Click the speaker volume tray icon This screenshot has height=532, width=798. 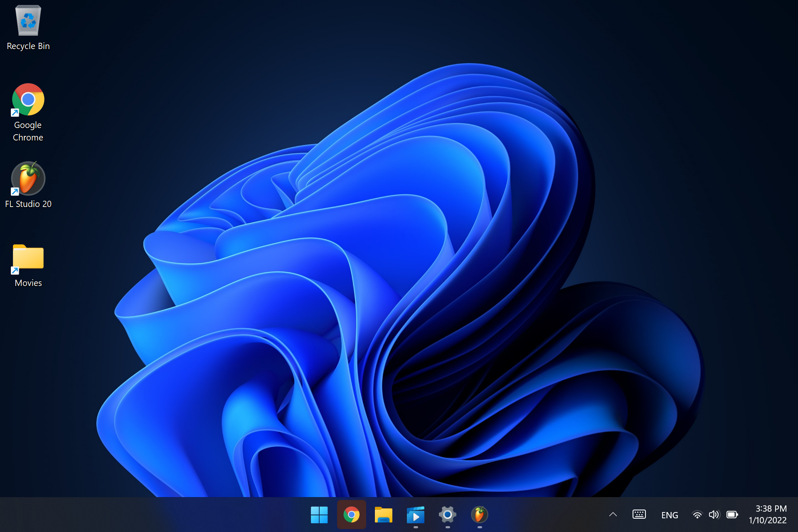click(714, 515)
